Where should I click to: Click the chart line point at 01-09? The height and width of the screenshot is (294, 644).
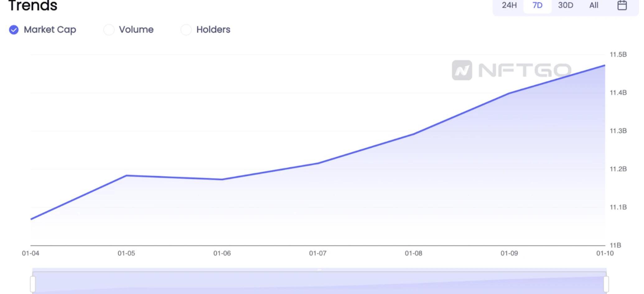pos(509,93)
